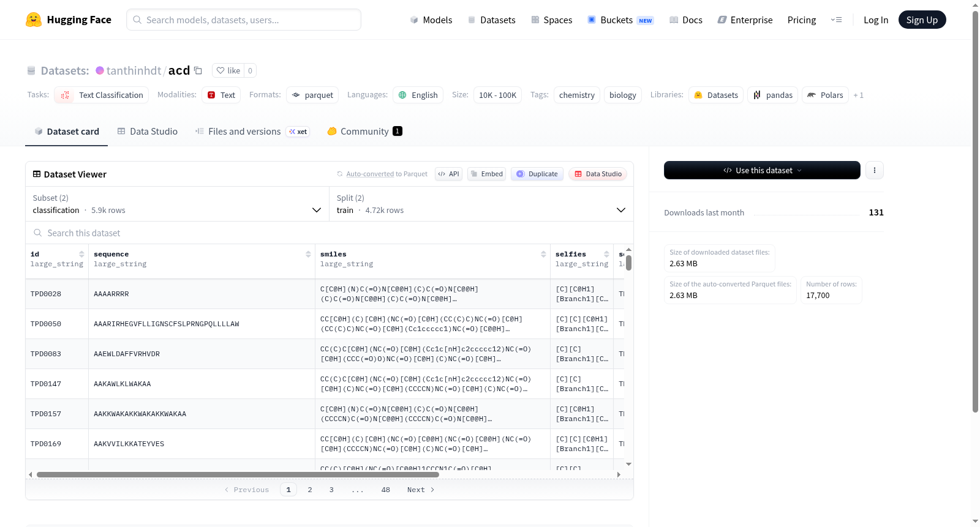The width and height of the screenshot is (980, 527).
Task: Expand the Subset classification dropdown
Action: [178, 204]
